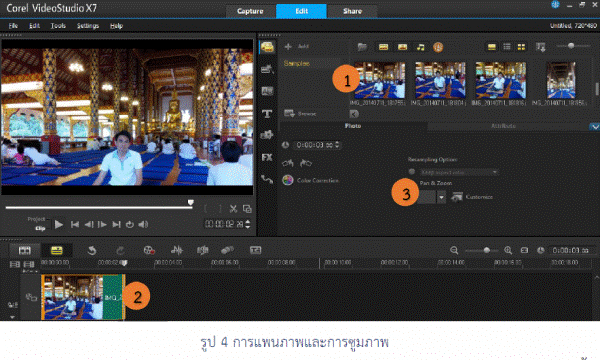Click the Add folder button

[297, 47]
